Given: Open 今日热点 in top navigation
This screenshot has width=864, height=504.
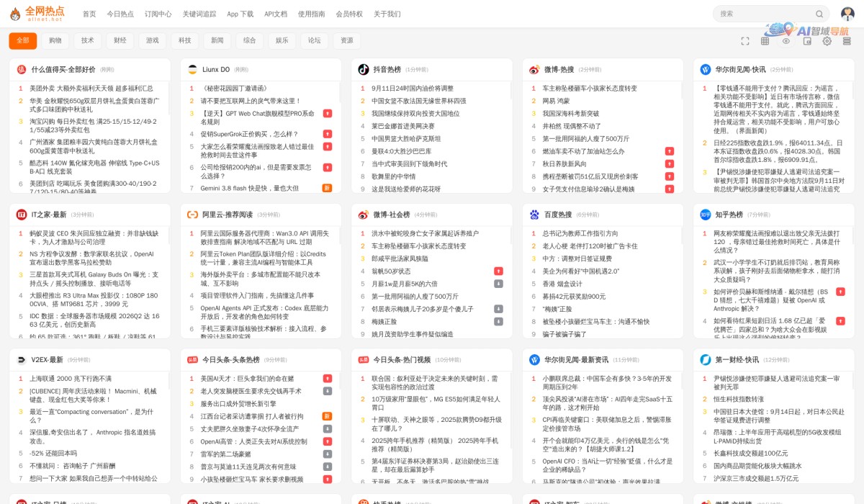Looking at the screenshot, I should (120, 14).
